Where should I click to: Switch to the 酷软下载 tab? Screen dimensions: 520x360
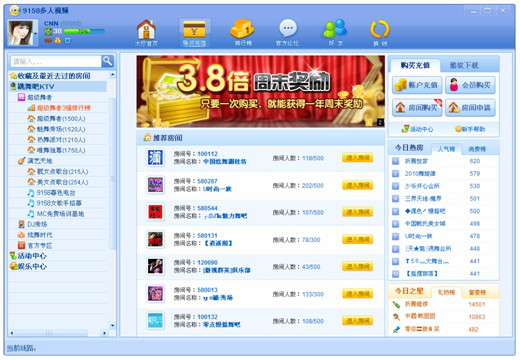pos(464,66)
